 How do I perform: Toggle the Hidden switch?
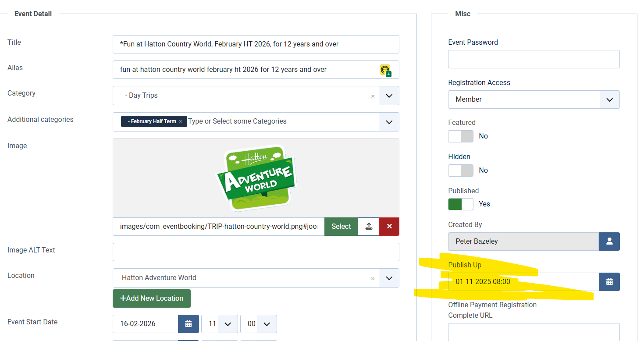click(x=461, y=170)
